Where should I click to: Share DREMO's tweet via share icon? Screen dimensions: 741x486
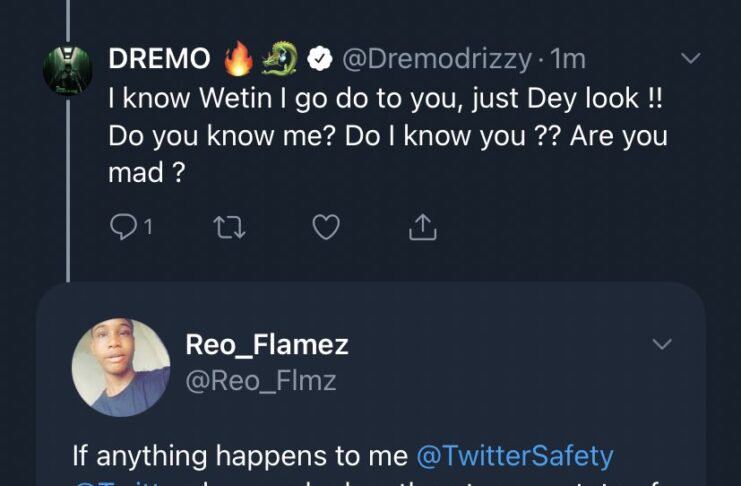(x=423, y=228)
